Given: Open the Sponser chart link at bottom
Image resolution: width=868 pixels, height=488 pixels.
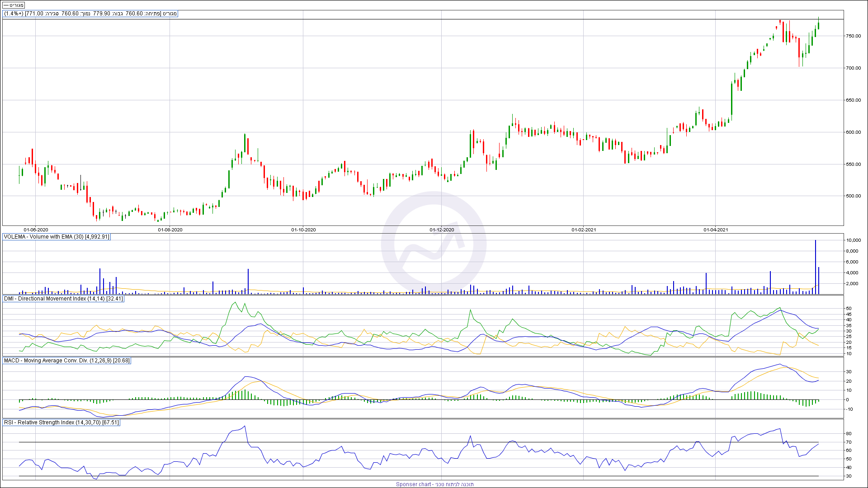Looking at the screenshot, I should 434,484.
